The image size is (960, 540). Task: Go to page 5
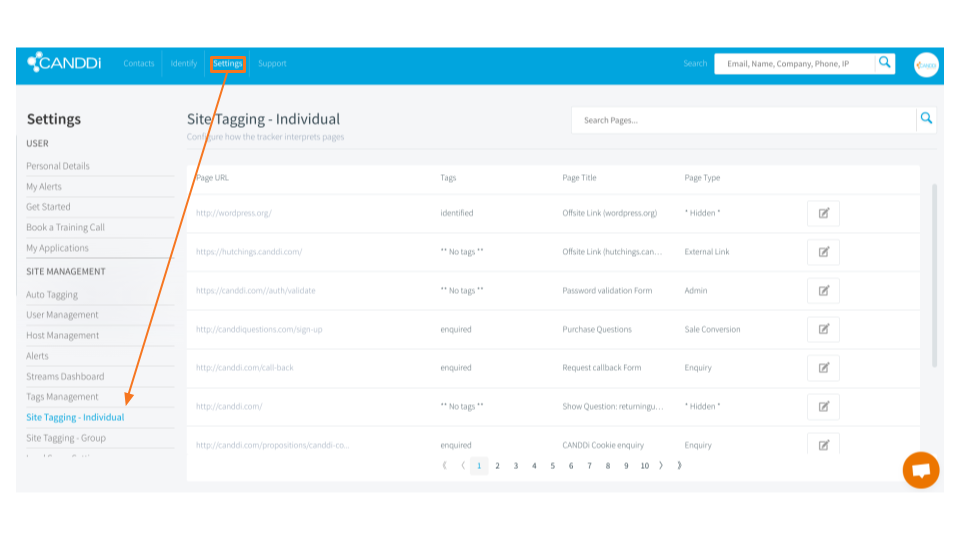552,465
